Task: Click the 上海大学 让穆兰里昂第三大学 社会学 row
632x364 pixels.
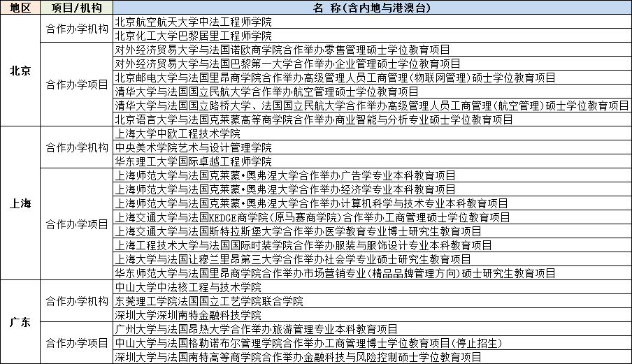Action: pos(372,259)
